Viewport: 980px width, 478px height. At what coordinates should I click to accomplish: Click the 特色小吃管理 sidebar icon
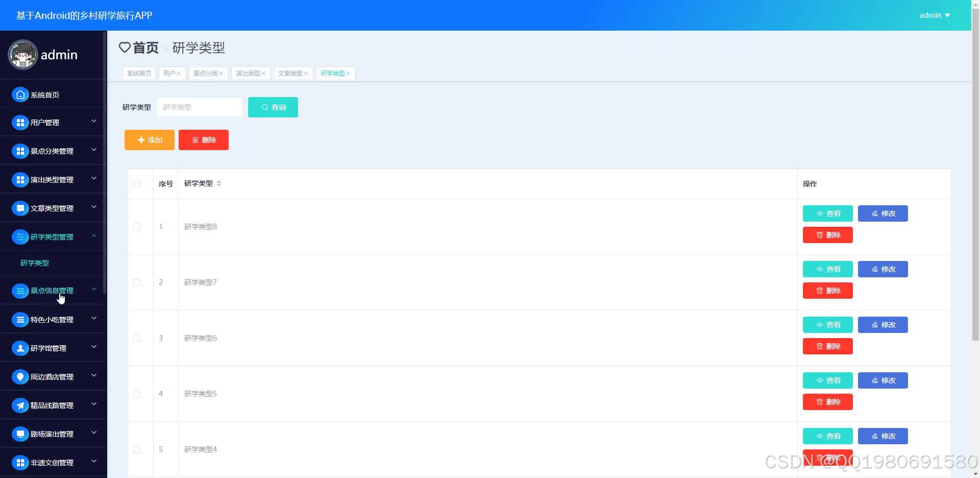pos(20,320)
